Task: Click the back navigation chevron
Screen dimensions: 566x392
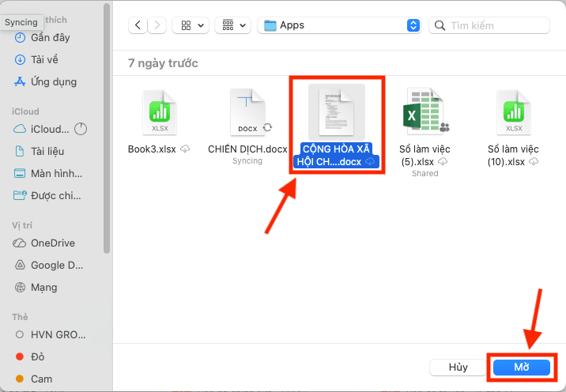Action: point(139,25)
